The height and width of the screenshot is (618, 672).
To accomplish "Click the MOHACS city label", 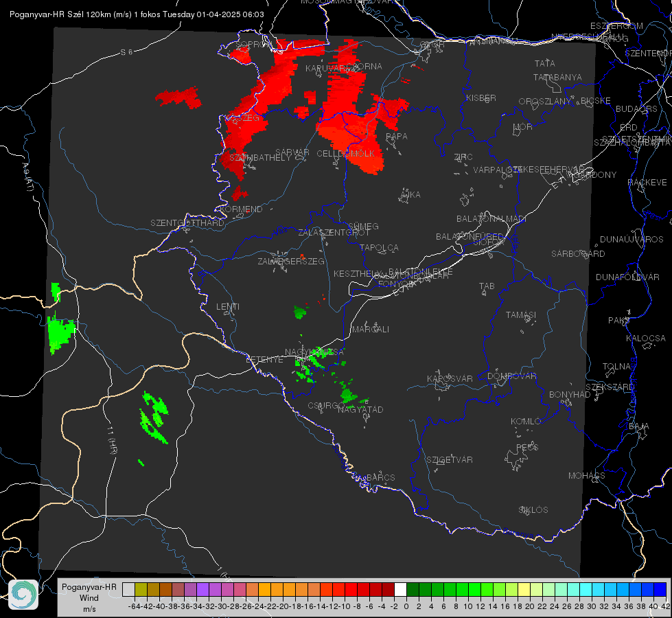I will pyautogui.click(x=587, y=476).
